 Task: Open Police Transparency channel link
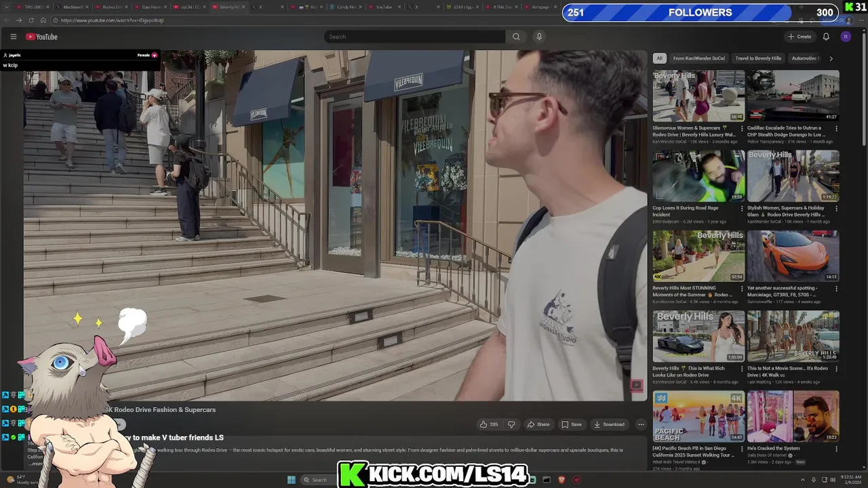766,142
